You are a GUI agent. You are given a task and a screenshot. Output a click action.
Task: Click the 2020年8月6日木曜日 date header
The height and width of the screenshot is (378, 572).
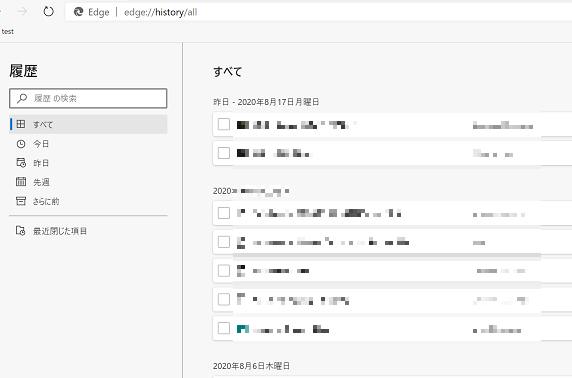251,366
